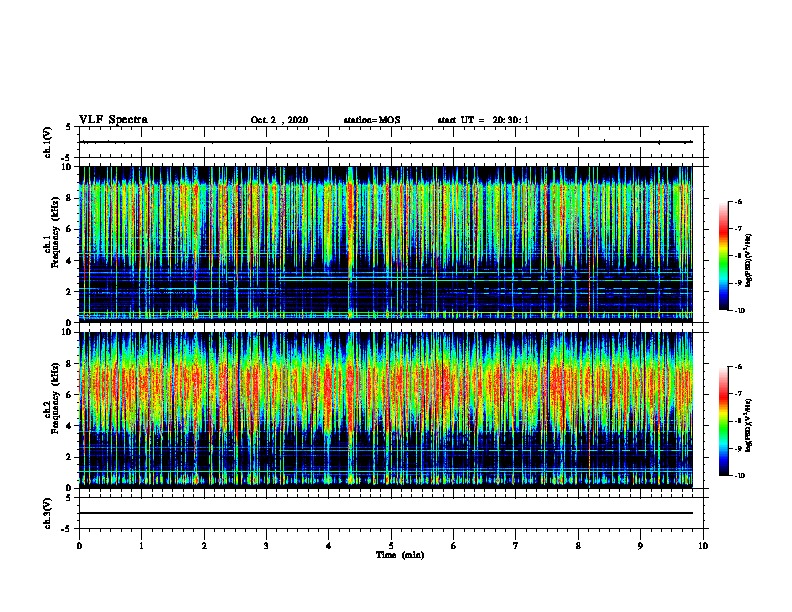Click the "Time (min)" x-axis label

(x=400, y=555)
